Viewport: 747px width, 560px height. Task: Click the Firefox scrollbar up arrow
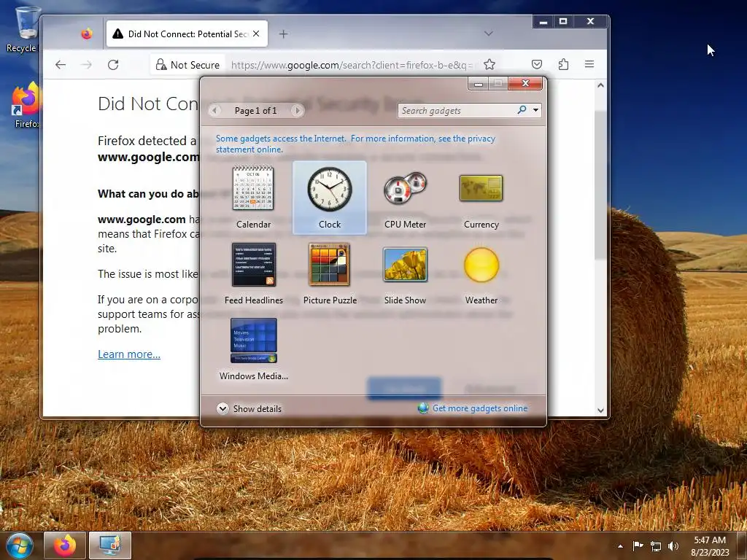tap(600, 86)
